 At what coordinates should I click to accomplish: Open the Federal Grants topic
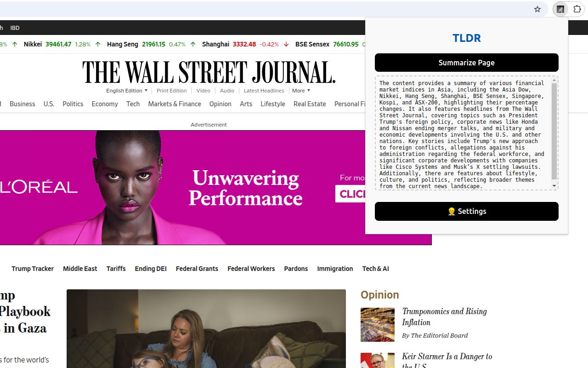pyautogui.click(x=197, y=269)
